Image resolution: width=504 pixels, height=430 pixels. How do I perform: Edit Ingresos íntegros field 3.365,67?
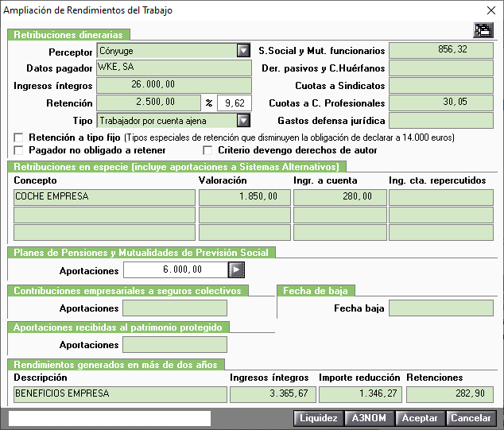(x=273, y=395)
